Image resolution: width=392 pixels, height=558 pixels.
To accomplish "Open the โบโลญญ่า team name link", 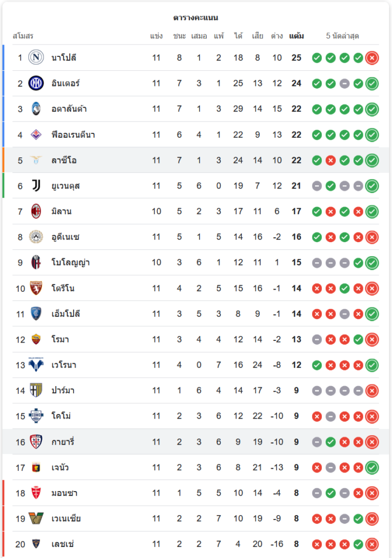I will point(70,263).
